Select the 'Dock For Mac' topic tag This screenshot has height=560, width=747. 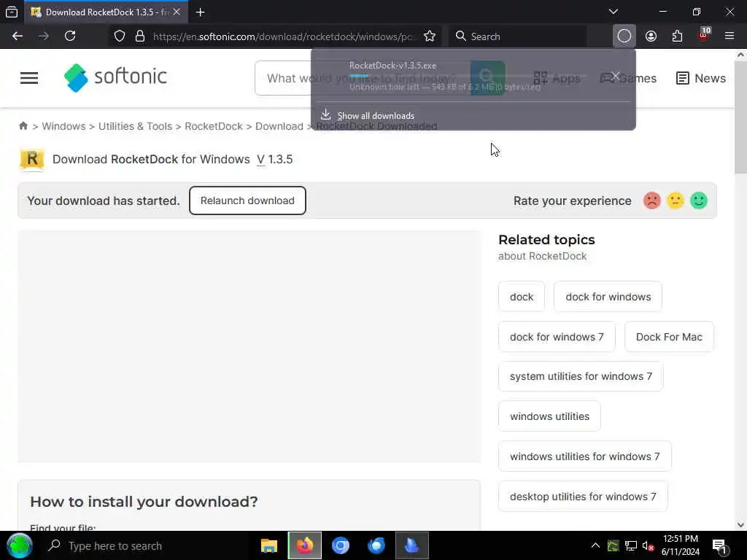coord(669,337)
